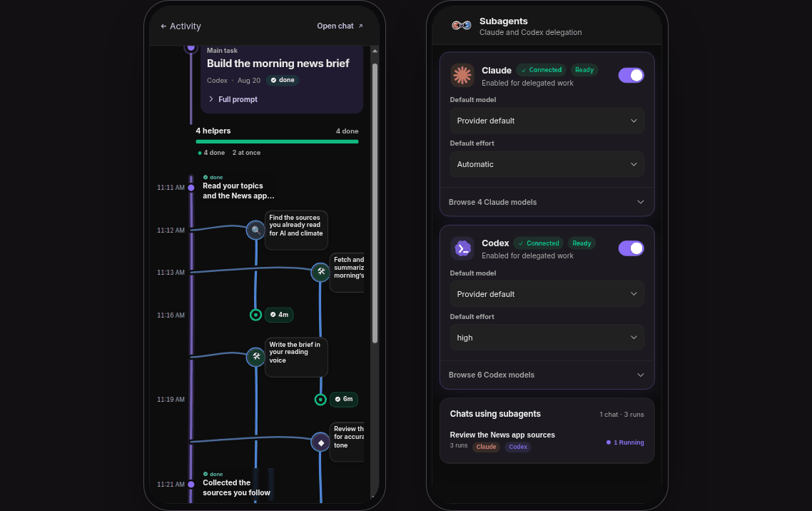This screenshot has width=812, height=511.
Task: Click 'Collected the sources you follow' entry
Action: pyautogui.click(x=237, y=487)
